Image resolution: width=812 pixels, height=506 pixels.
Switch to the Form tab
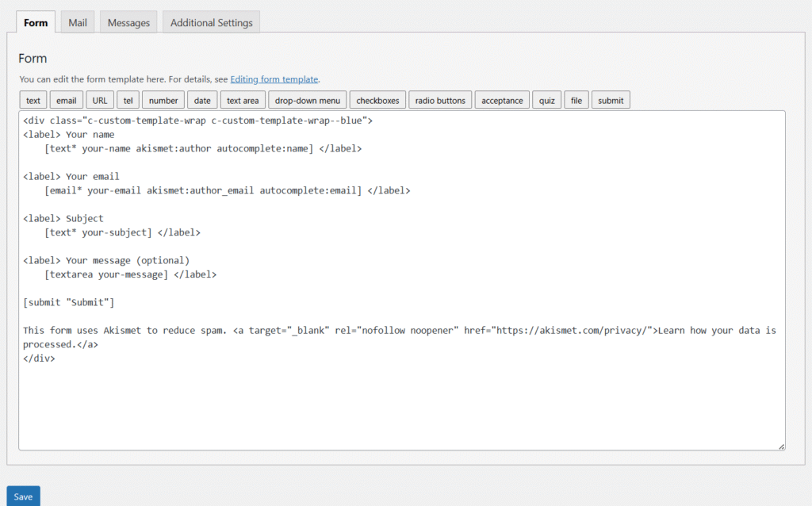point(36,22)
